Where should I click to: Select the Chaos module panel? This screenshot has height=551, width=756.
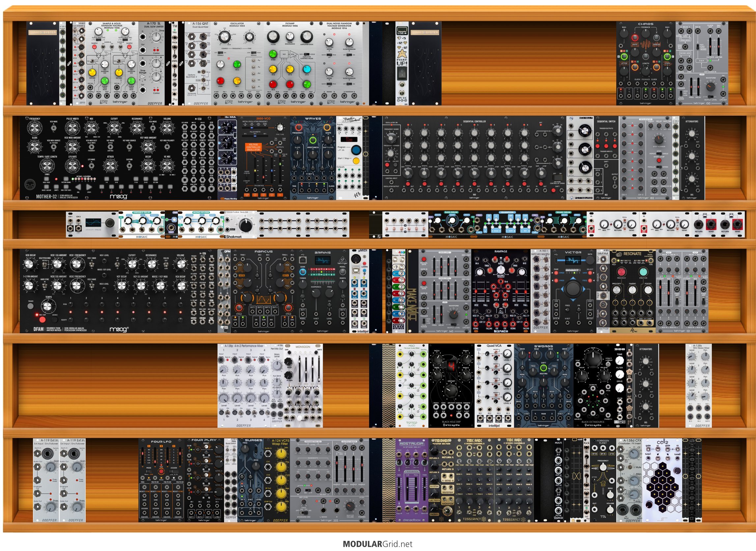pos(646,63)
